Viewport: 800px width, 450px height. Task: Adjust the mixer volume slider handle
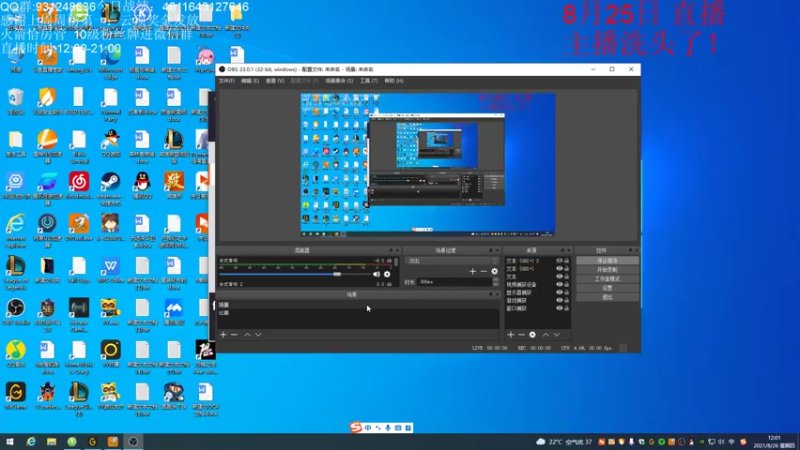point(337,274)
